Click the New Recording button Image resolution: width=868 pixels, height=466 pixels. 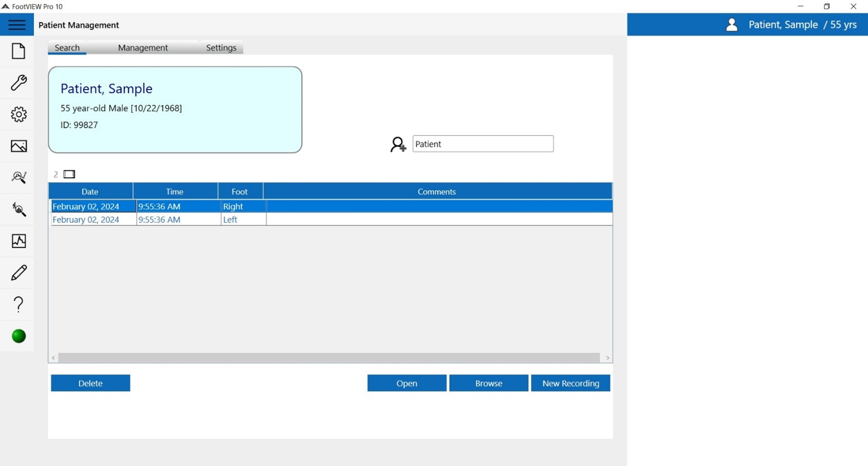pyautogui.click(x=570, y=383)
